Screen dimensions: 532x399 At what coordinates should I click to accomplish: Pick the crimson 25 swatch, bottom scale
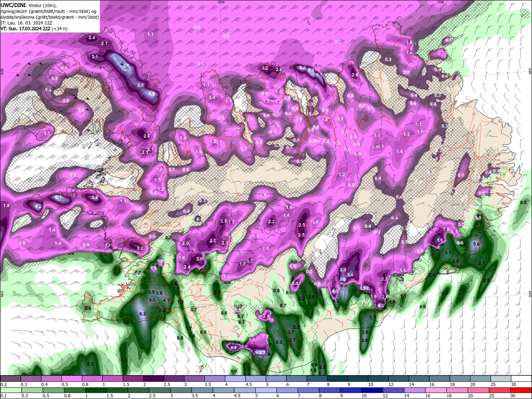pos(500,390)
